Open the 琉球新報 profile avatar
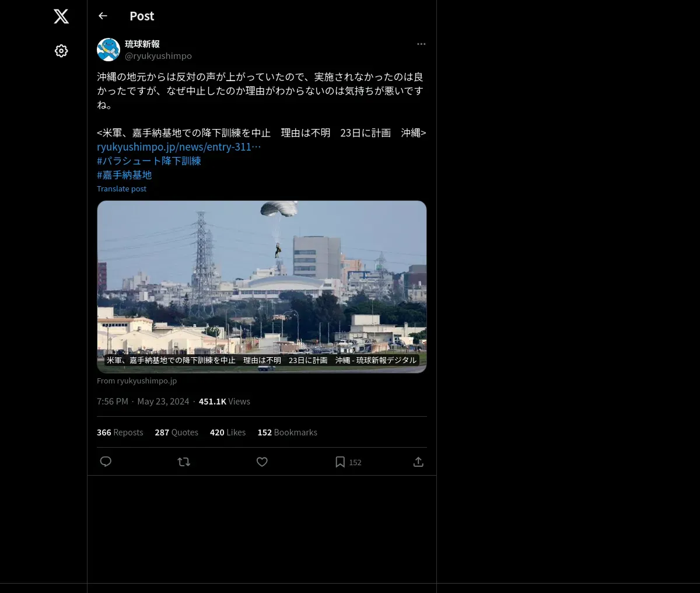Screen dimensions: 700x593 pyautogui.click(x=108, y=50)
